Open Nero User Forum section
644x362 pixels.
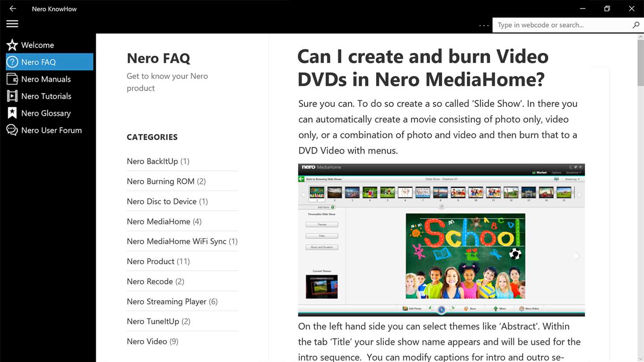(49, 130)
